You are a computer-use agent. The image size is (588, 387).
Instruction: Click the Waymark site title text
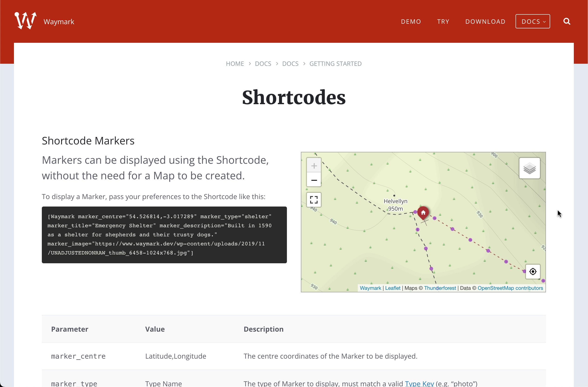(59, 22)
